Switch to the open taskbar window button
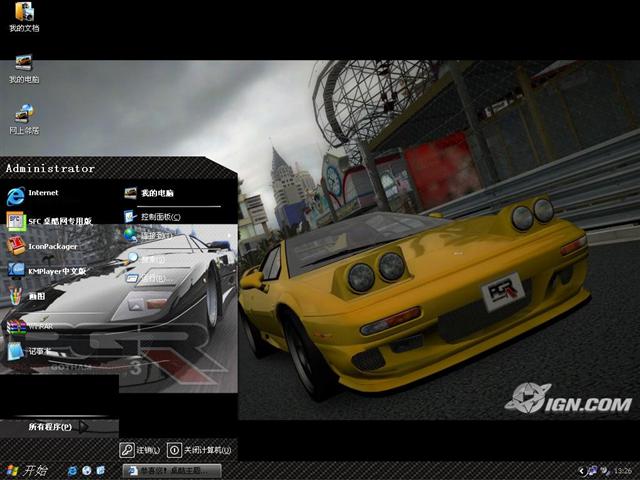This screenshot has width=640, height=480. [170, 470]
